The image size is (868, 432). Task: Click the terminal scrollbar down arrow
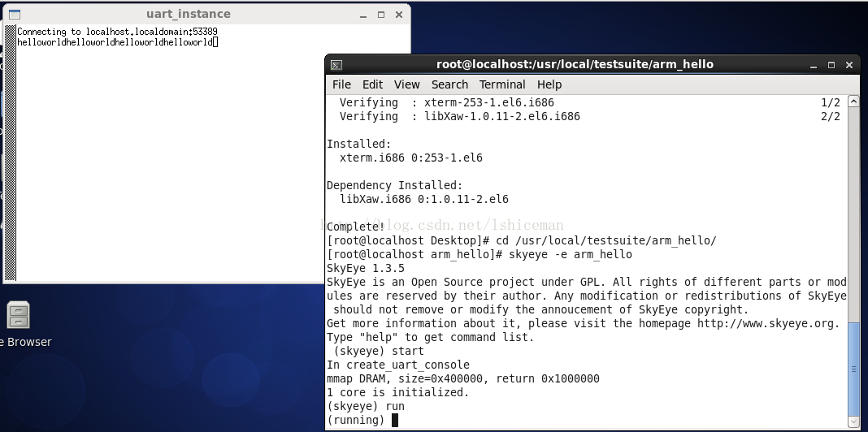click(853, 423)
